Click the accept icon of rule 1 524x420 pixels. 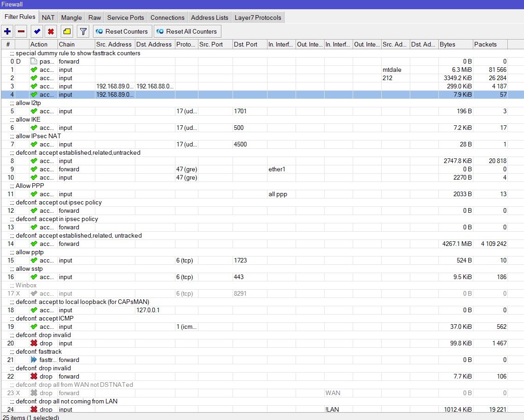(34, 70)
